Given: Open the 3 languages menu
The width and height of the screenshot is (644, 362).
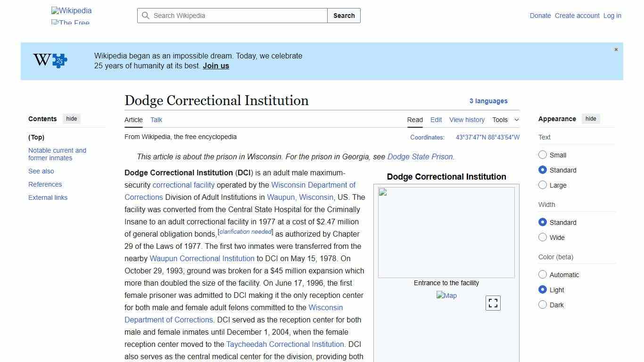Looking at the screenshot, I should [489, 101].
